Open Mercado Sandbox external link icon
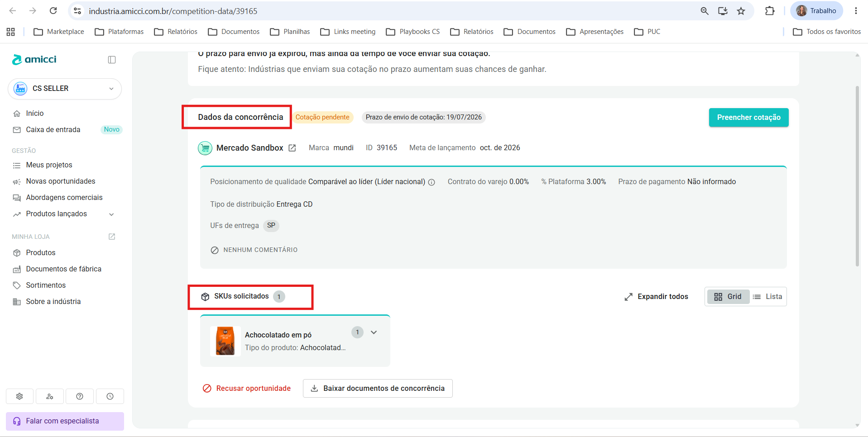Screen dimensions: 868x437 point(292,148)
